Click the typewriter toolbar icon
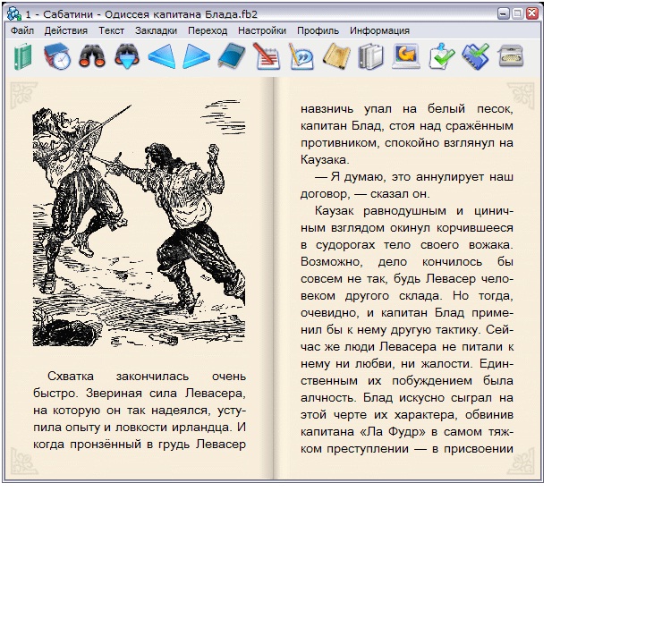 click(511, 56)
